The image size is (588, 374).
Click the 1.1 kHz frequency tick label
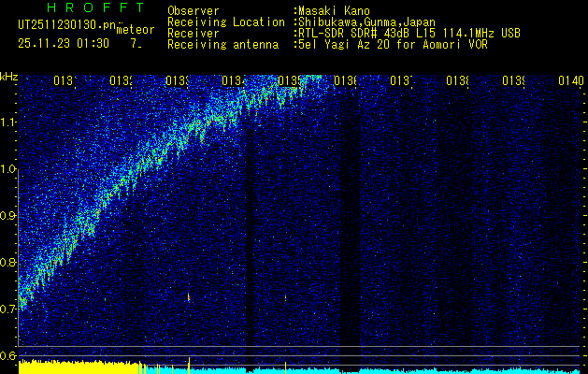pyautogui.click(x=9, y=122)
